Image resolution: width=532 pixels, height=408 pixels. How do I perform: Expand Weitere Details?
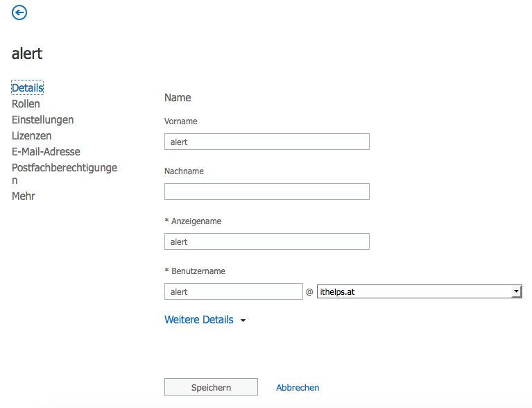pos(205,320)
